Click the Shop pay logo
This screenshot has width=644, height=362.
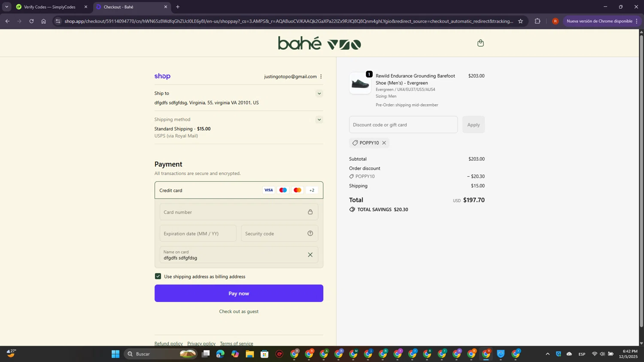pos(162,76)
